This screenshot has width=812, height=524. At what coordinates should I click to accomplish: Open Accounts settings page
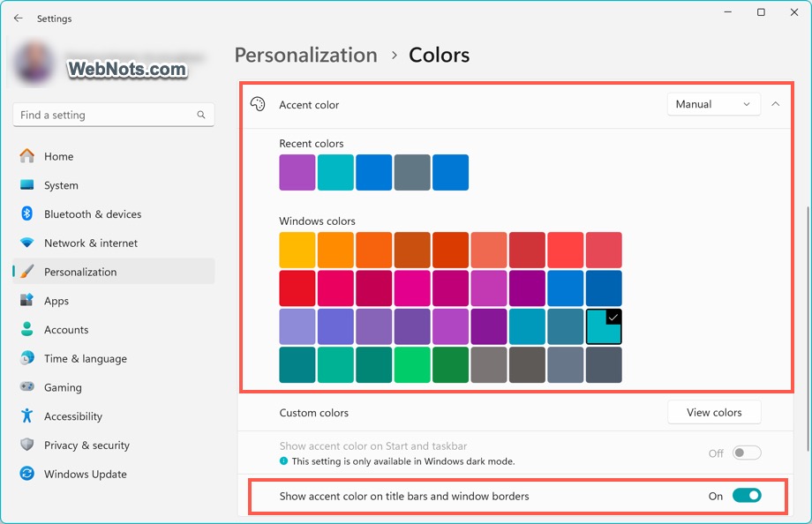pos(114,329)
